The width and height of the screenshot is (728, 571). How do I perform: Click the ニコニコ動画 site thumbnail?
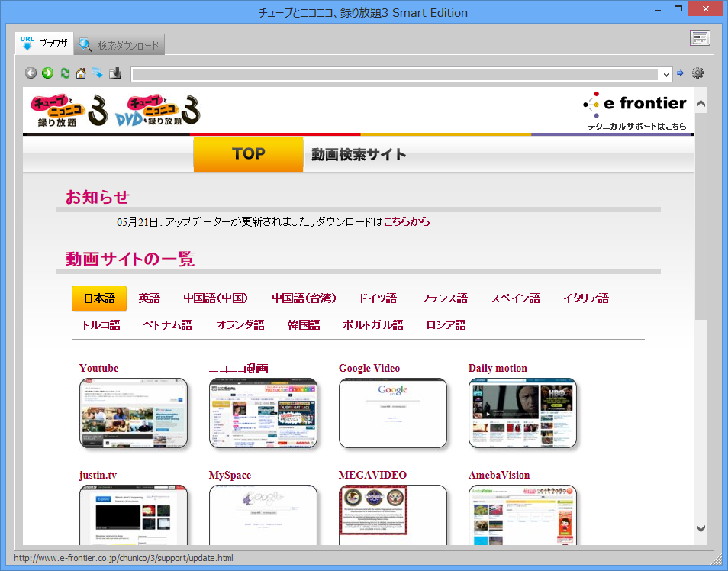pos(263,413)
